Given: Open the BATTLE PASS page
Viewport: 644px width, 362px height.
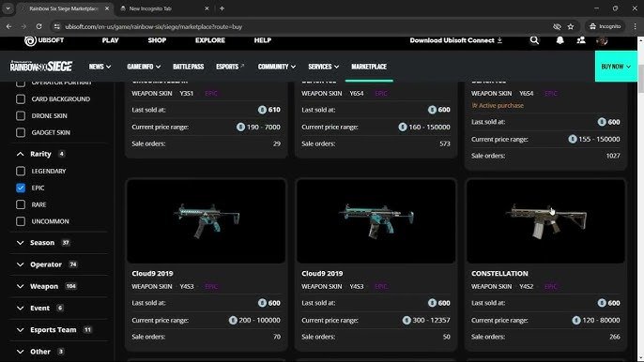Looking at the screenshot, I should click(188, 67).
